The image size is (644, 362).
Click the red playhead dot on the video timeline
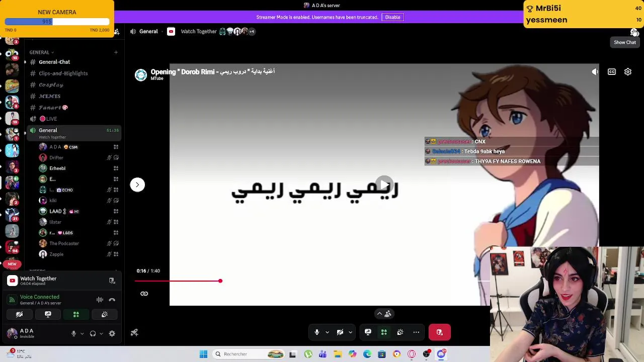coord(220,281)
